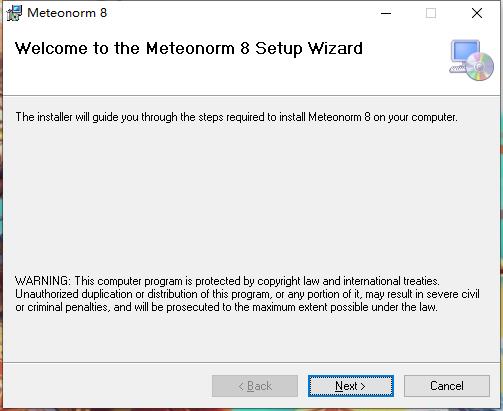Click the computer and CD setup graphic
The height and width of the screenshot is (411, 503).
tap(471, 60)
